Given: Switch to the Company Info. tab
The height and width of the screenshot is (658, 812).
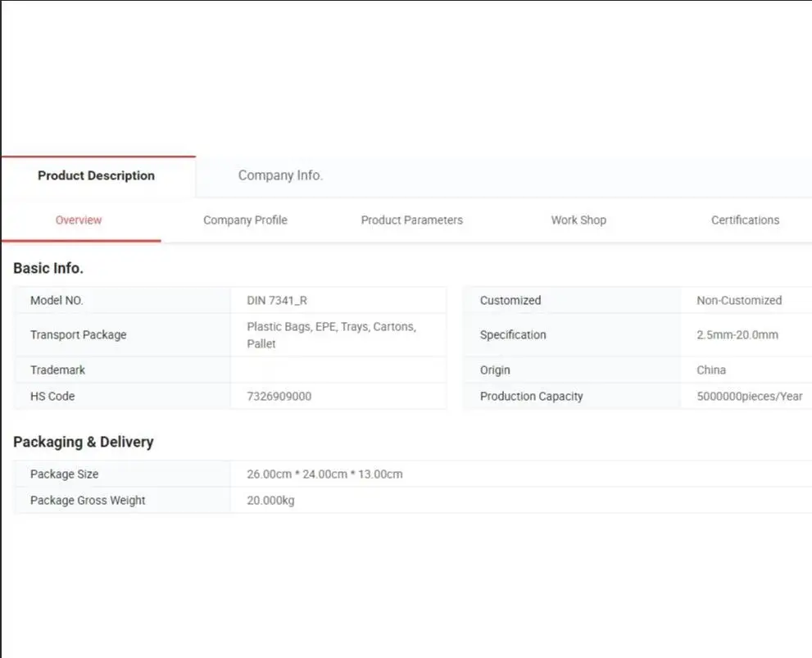Looking at the screenshot, I should [x=280, y=175].
